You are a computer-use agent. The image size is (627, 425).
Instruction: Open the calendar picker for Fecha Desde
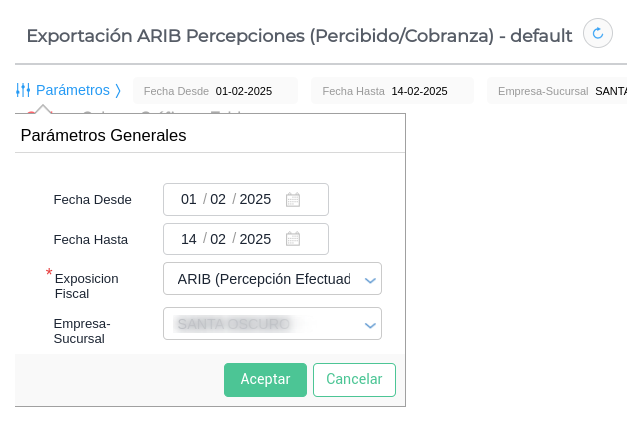(x=293, y=199)
